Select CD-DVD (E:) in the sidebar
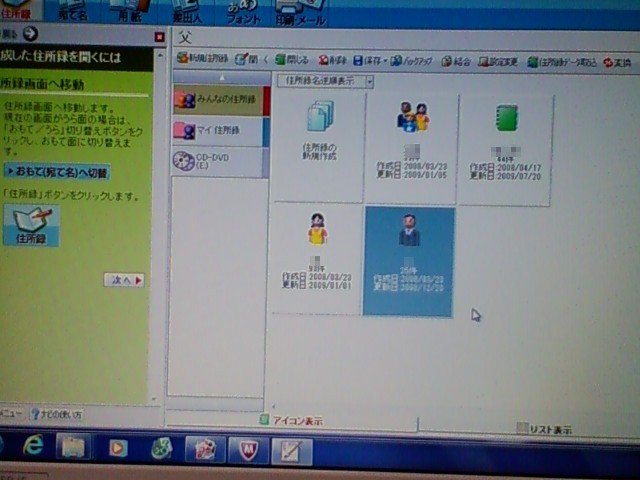This screenshot has height=480, width=640. (x=221, y=161)
